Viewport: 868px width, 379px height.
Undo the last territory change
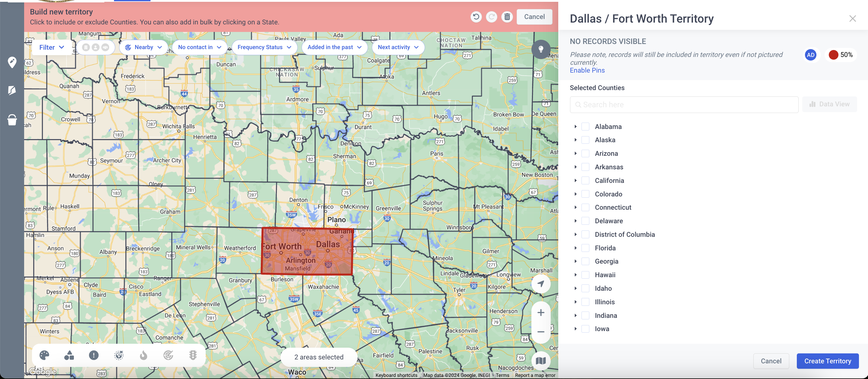476,17
